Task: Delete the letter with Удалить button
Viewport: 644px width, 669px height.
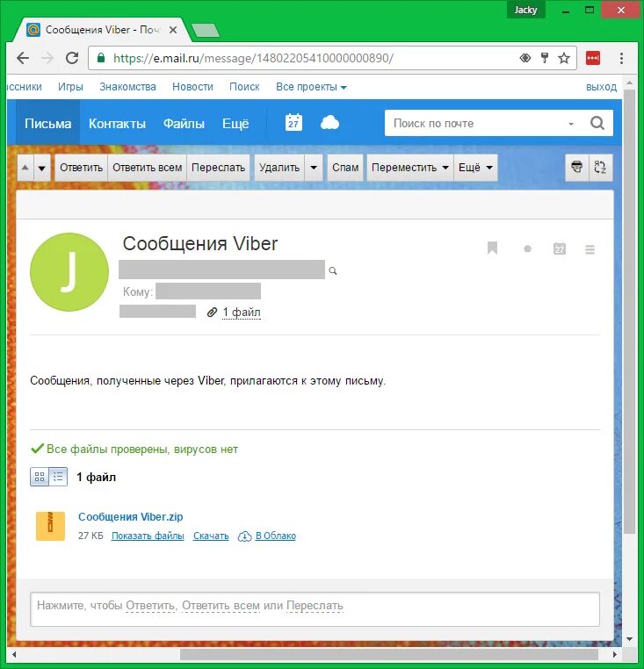Action: pos(279,168)
